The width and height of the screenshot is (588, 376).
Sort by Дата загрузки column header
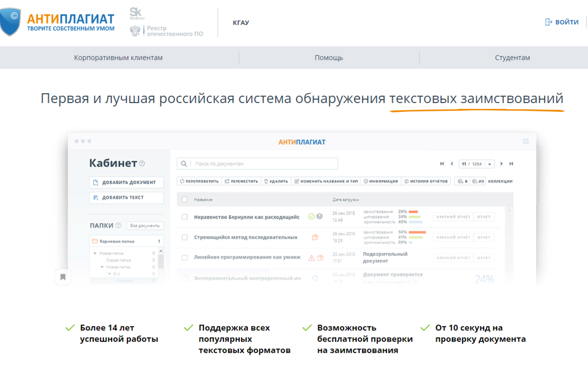click(346, 200)
